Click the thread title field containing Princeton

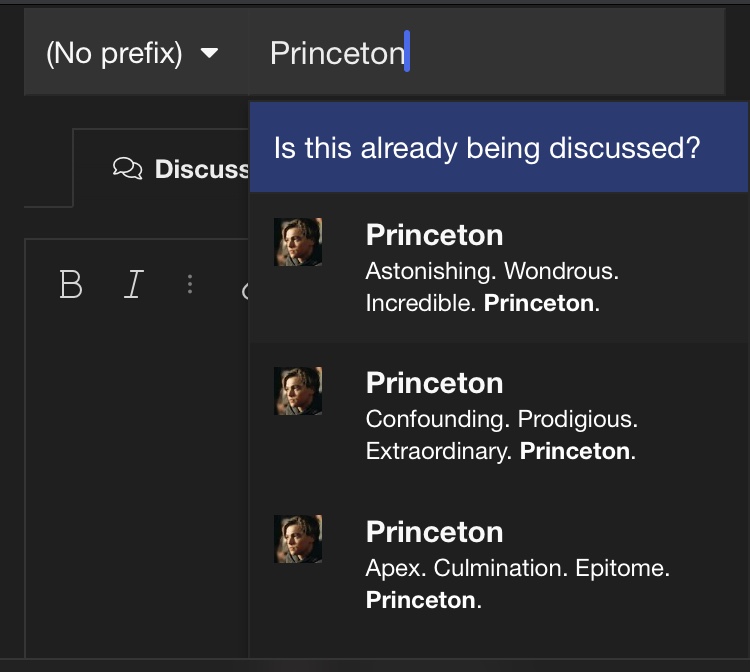(x=486, y=52)
